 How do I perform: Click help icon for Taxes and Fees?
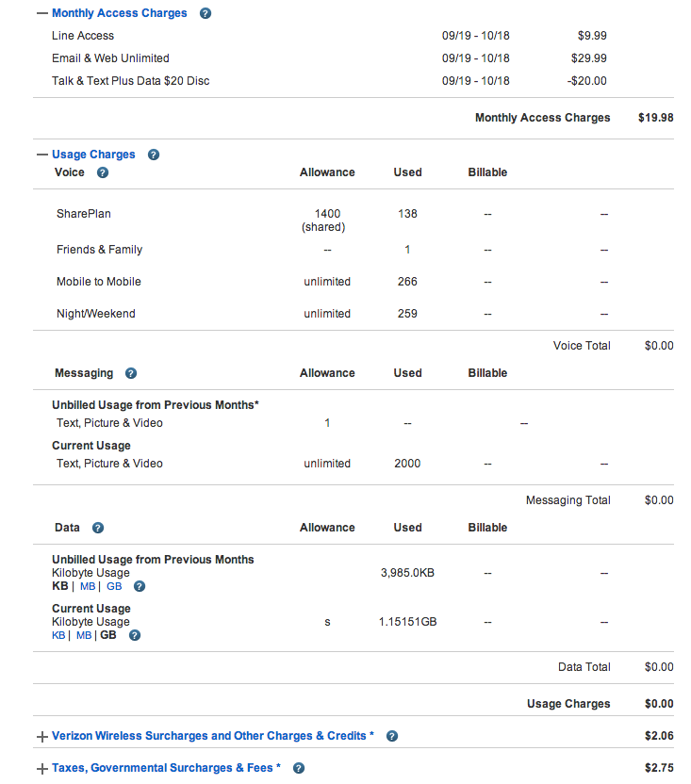tap(299, 768)
